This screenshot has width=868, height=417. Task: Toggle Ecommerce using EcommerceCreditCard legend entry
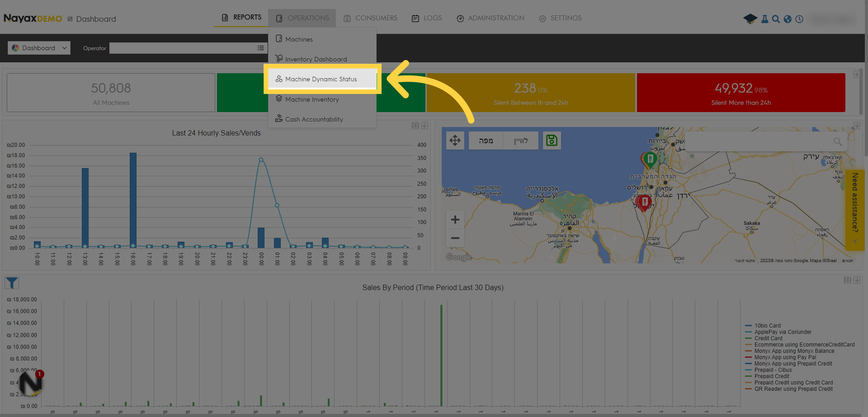point(800,345)
